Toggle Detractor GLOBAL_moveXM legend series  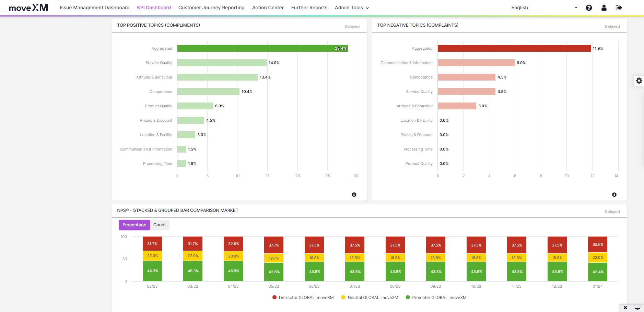[303, 298]
